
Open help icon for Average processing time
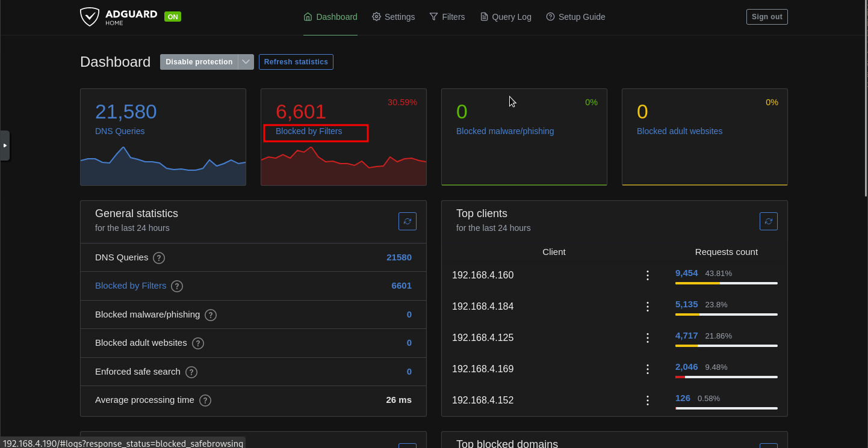(205, 400)
